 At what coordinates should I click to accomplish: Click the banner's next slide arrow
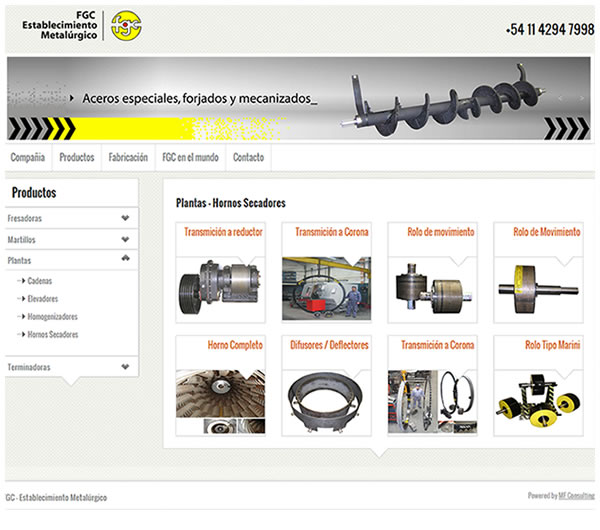[582, 98]
